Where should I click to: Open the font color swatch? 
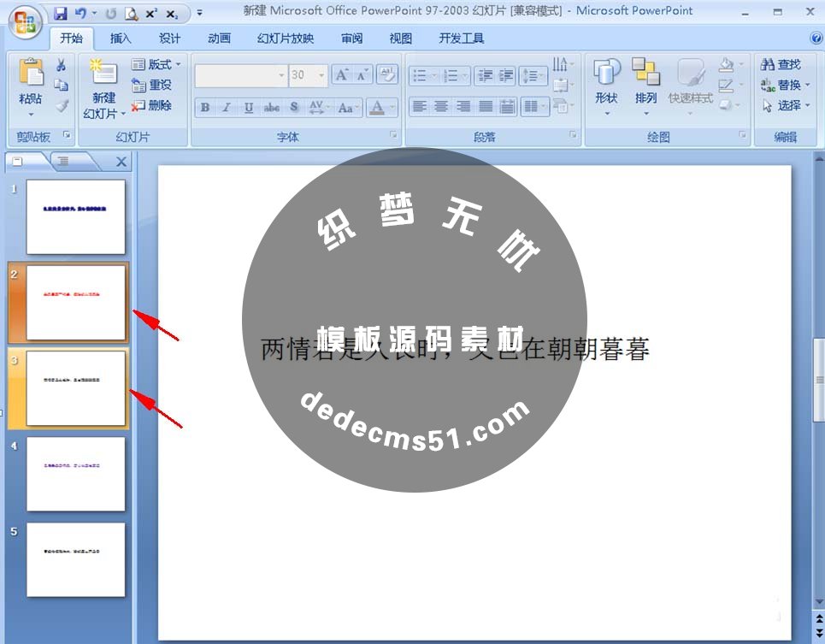(x=377, y=108)
